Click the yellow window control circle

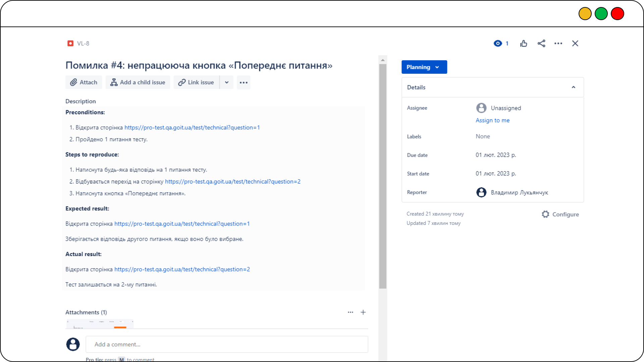[585, 14]
